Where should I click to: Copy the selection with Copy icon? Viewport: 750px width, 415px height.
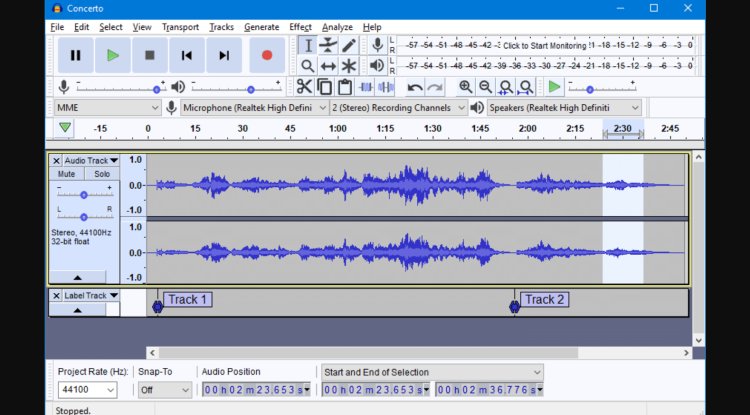click(x=324, y=87)
